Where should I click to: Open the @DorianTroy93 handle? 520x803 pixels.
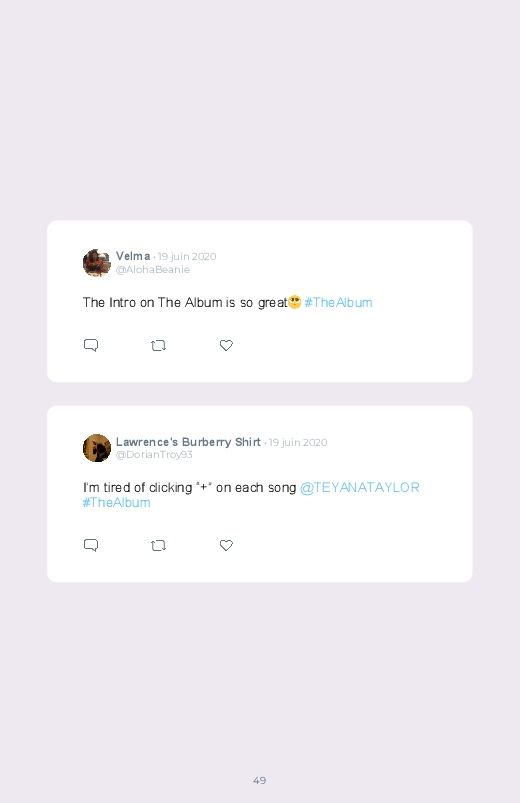pos(154,455)
